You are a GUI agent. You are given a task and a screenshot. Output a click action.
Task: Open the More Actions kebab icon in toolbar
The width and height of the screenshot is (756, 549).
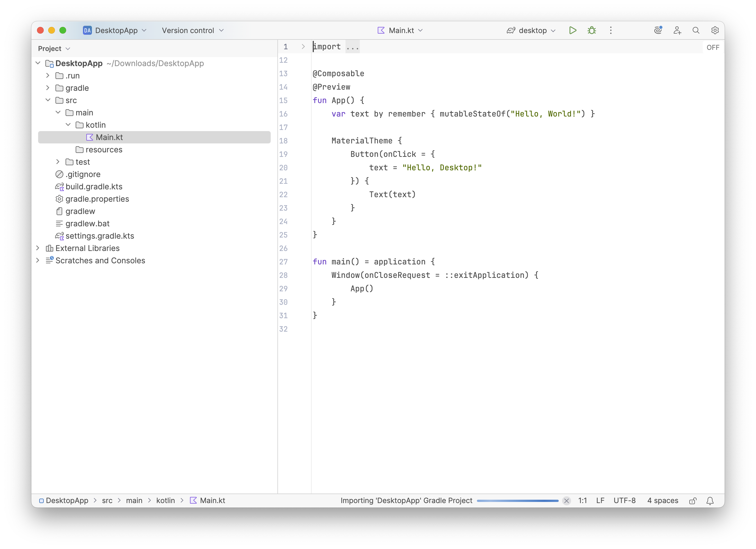click(611, 30)
